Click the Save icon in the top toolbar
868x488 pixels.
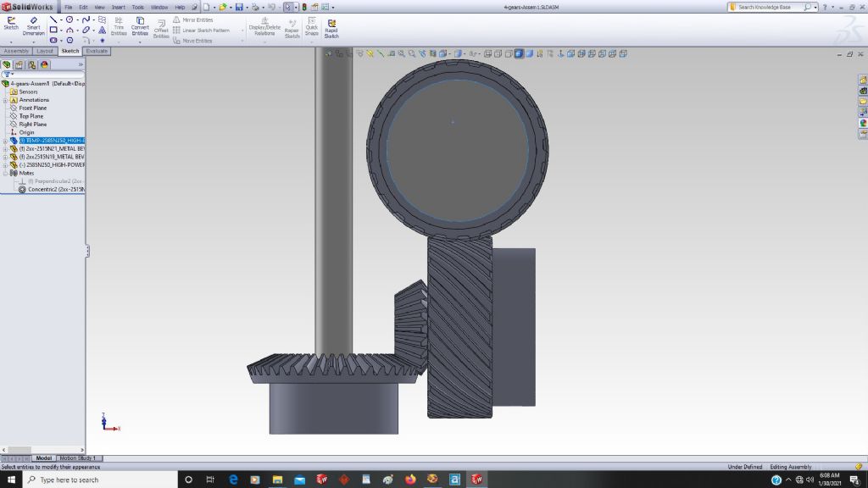[x=239, y=7]
